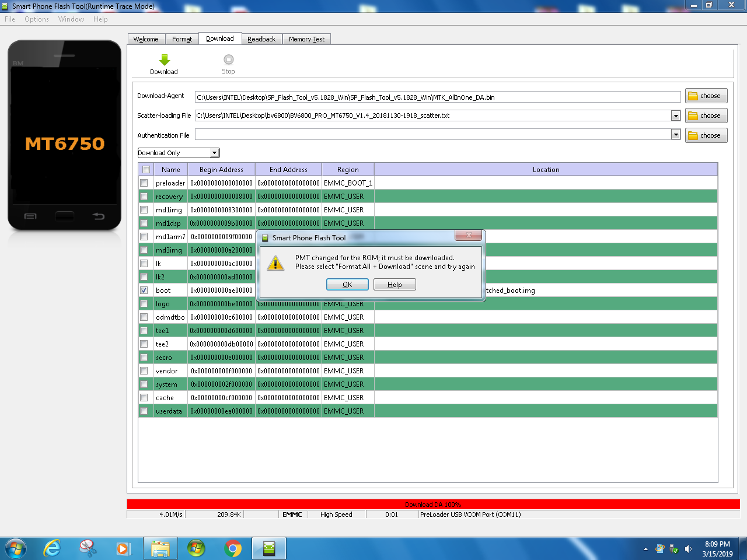Toggle the select-all checkbox in header
Viewport: 747px width, 560px height.
[146, 170]
